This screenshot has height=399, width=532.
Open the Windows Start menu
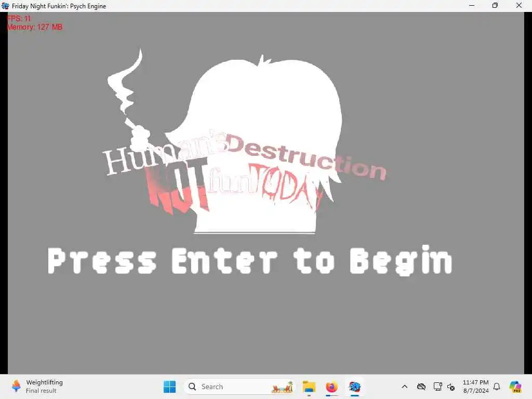click(170, 387)
